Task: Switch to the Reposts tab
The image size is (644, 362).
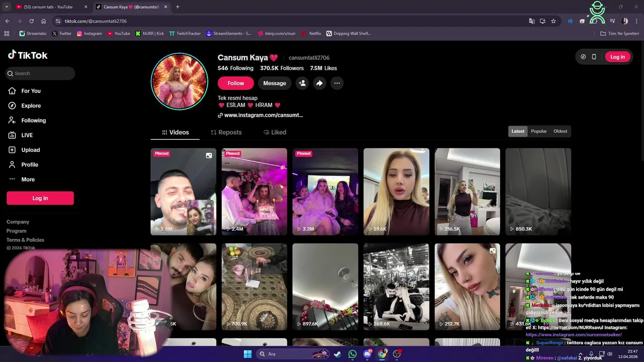Action: tap(226, 132)
